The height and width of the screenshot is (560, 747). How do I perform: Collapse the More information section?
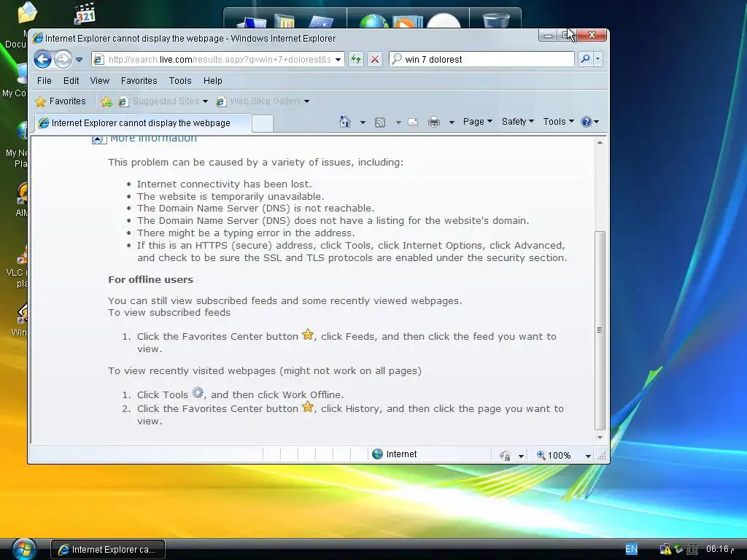point(98,139)
